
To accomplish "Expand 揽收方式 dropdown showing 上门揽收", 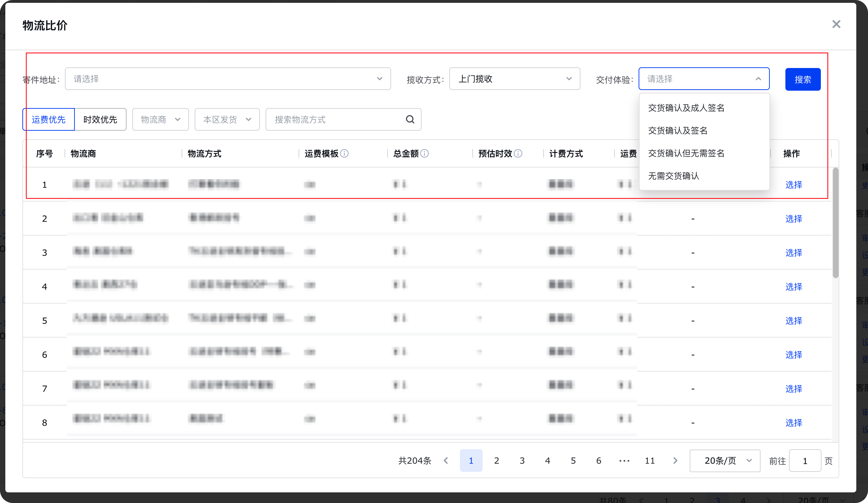I will click(x=514, y=79).
